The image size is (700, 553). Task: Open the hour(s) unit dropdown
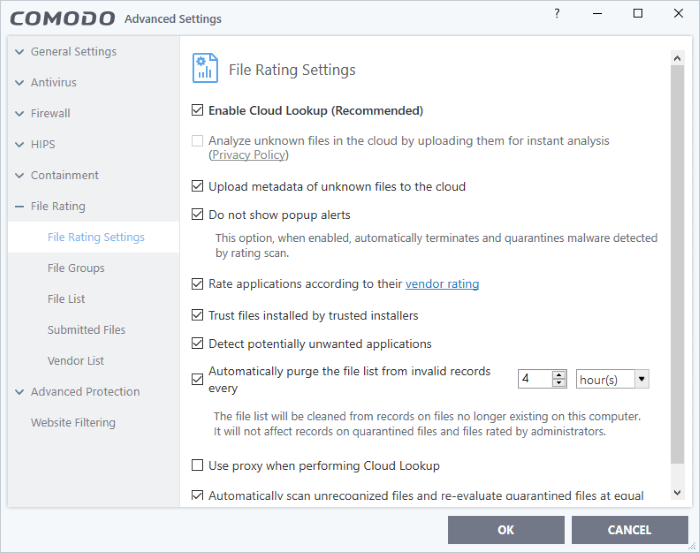click(x=612, y=379)
